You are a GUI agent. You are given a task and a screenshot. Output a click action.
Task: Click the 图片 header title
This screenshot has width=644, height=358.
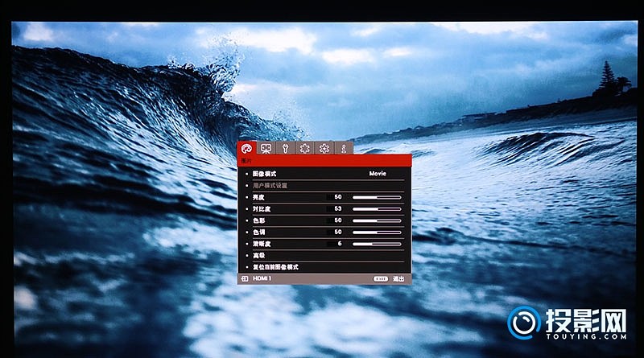tap(246, 161)
